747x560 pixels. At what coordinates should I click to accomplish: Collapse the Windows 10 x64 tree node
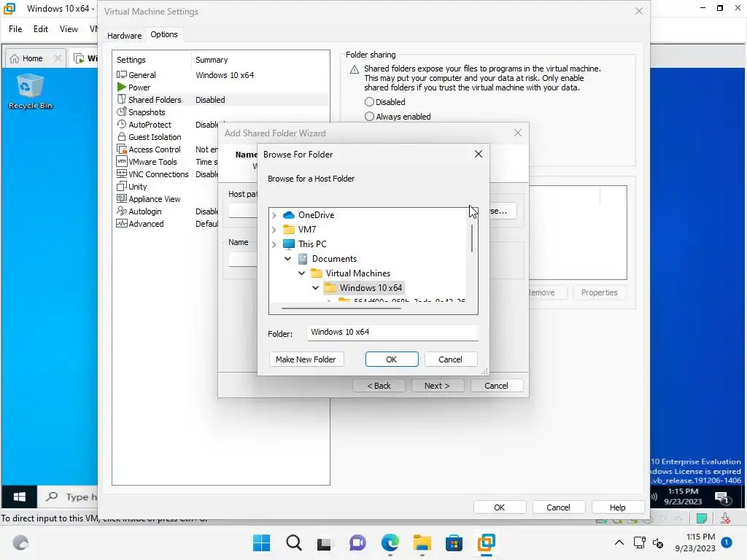pos(315,287)
